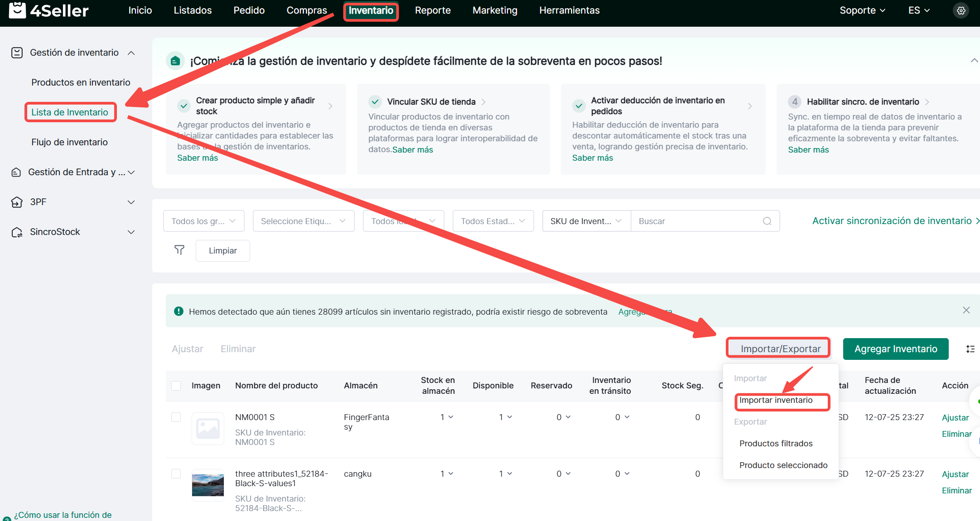Click the settings gear icon
Viewport: 980px width, 521px height.
click(961, 10)
